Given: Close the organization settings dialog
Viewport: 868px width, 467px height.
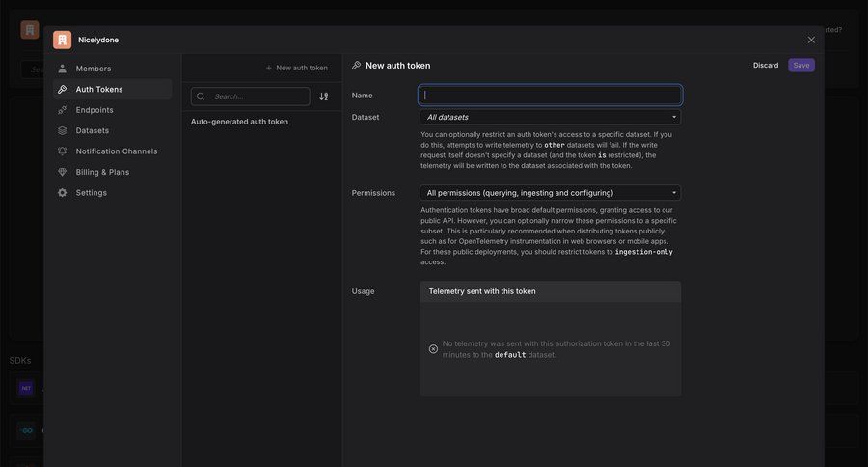Looking at the screenshot, I should (811, 40).
